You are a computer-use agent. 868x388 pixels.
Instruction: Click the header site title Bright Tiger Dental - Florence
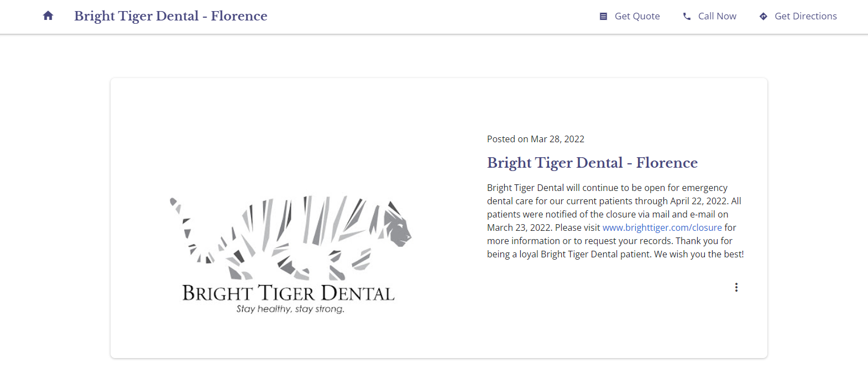[171, 16]
